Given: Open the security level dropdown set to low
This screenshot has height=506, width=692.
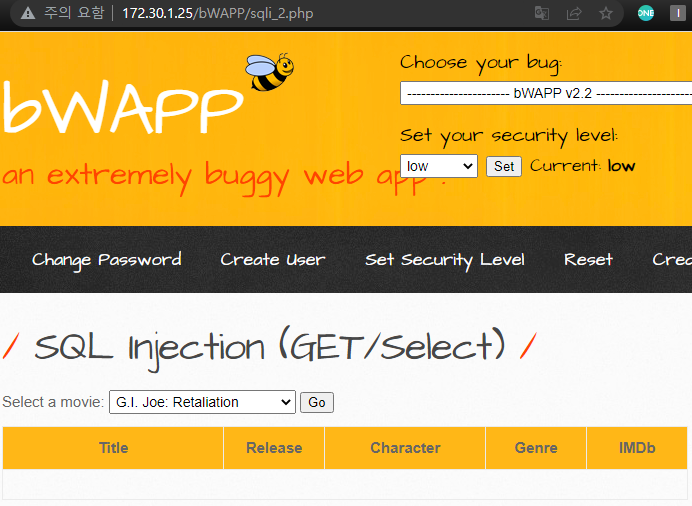Looking at the screenshot, I should click(439, 166).
